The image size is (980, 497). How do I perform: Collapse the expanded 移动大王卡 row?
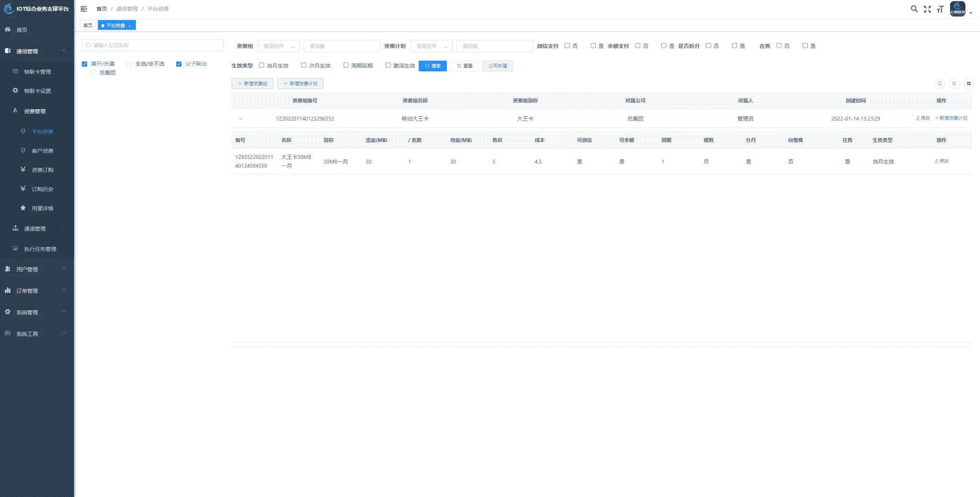(x=240, y=119)
